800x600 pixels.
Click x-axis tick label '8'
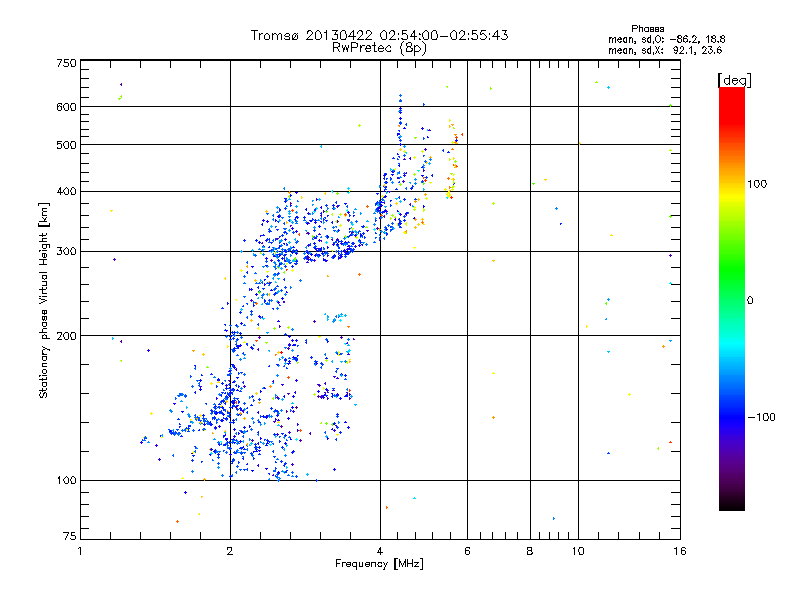point(530,551)
